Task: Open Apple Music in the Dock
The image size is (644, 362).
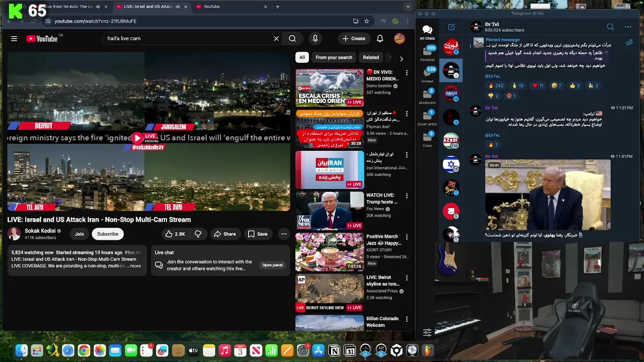Action: coord(225,350)
